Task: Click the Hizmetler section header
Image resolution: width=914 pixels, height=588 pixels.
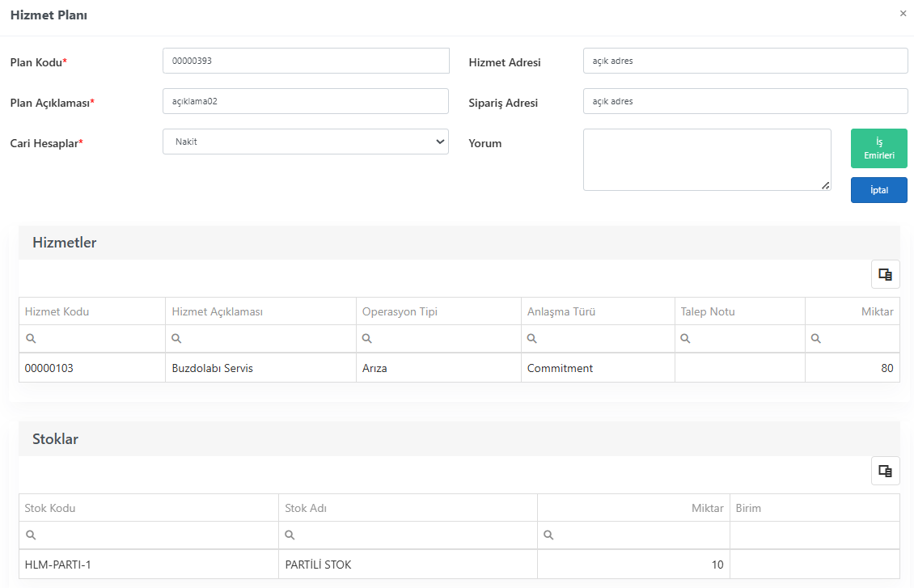Action: [x=459, y=243]
